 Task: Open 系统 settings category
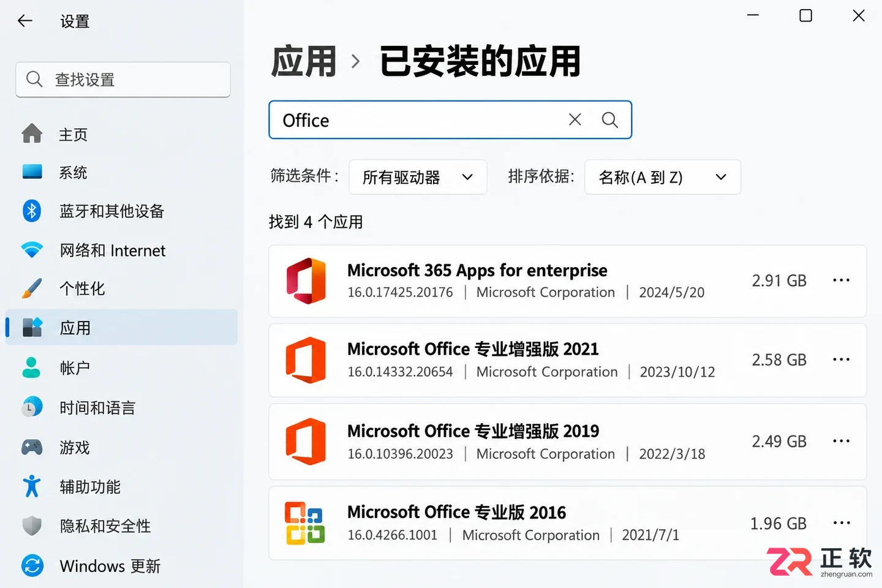coord(121,172)
